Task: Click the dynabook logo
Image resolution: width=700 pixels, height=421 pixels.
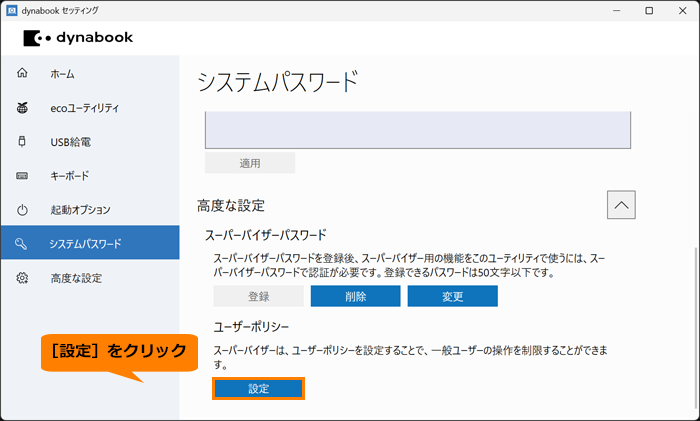Action: tap(78, 38)
